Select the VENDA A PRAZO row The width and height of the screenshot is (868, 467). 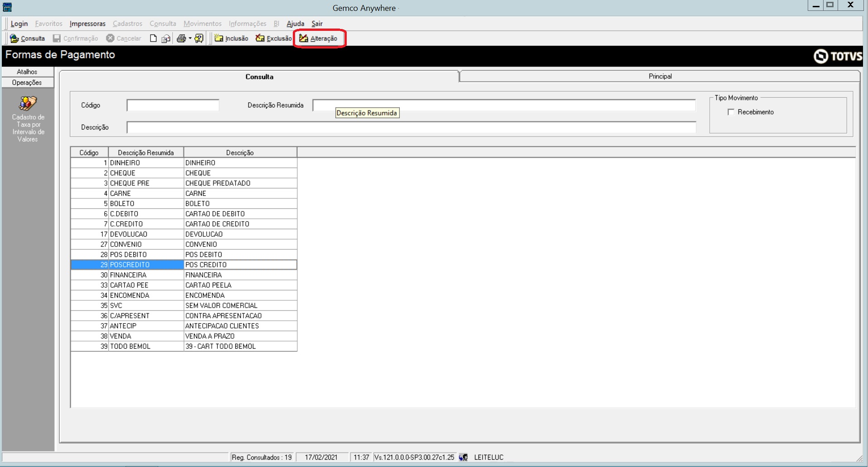(184, 336)
